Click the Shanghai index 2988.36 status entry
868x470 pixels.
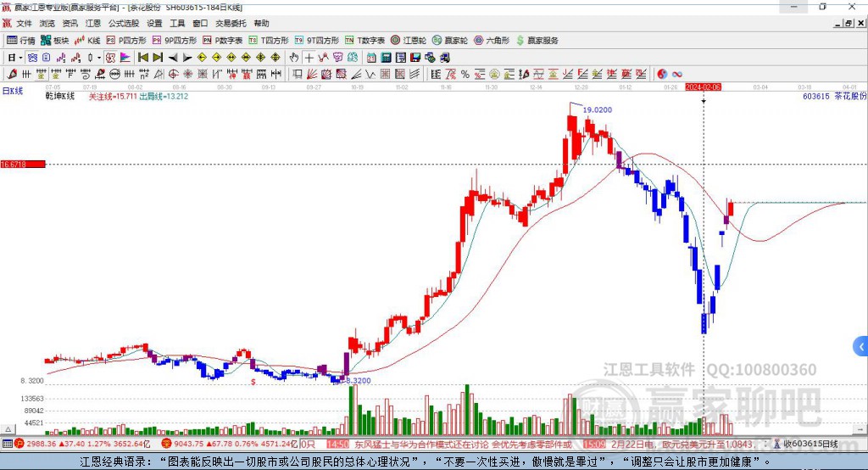(83, 444)
